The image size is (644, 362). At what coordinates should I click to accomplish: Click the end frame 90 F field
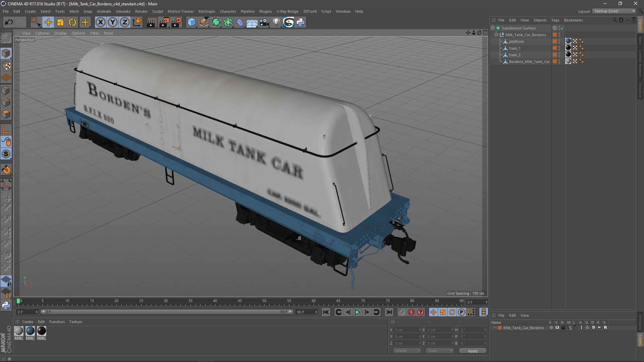[307, 312]
